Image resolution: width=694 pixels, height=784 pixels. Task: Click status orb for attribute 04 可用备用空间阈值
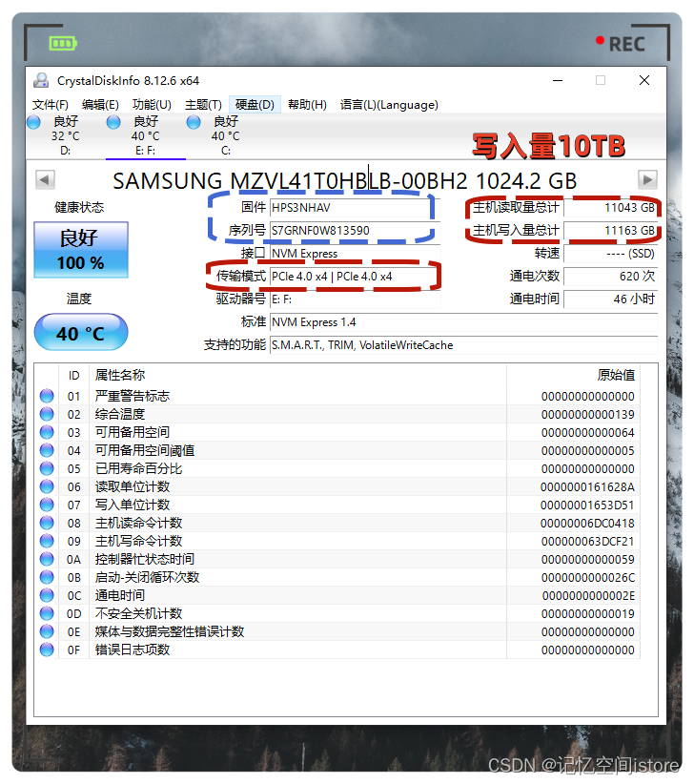click(x=47, y=450)
